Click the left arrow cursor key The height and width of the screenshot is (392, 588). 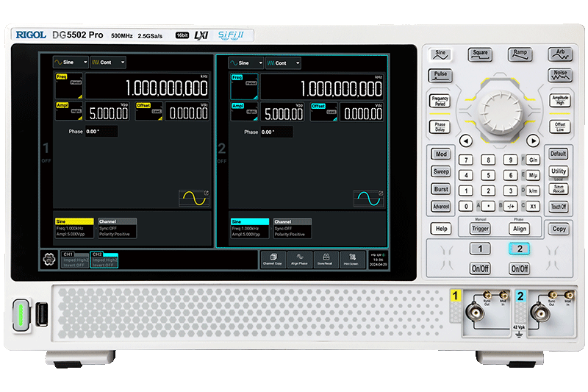[x=466, y=141]
